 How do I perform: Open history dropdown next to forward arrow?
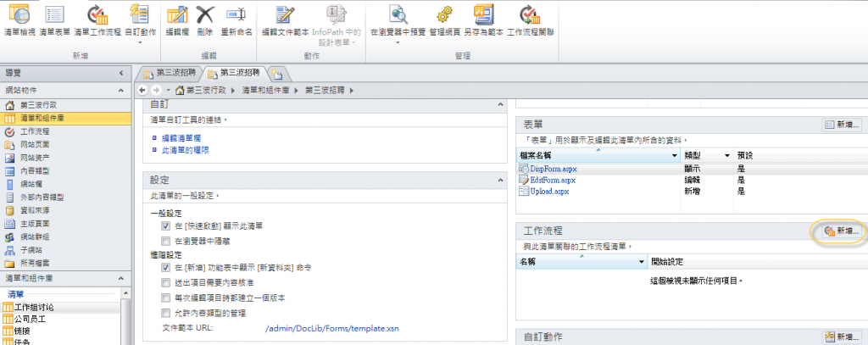click(168, 90)
